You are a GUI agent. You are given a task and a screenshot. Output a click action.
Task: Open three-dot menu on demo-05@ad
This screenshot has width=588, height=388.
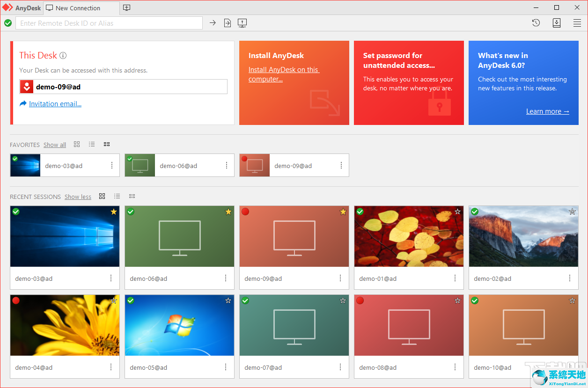click(226, 367)
